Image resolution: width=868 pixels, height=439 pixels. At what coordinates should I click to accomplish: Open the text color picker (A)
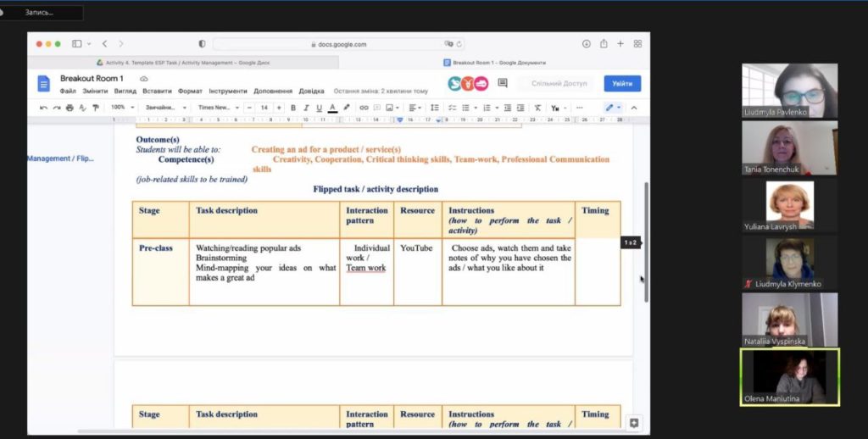coord(332,108)
